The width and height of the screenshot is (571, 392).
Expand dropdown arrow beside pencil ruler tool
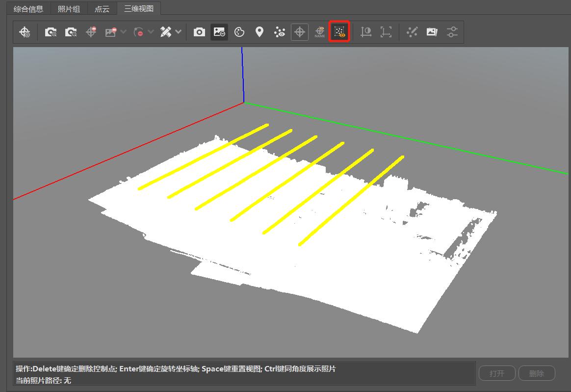point(179,32)
